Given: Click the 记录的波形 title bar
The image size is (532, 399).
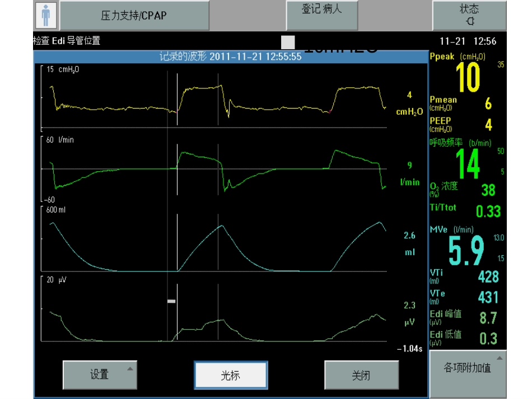Looking at the screenshot, I should click(x=231, y=57).
